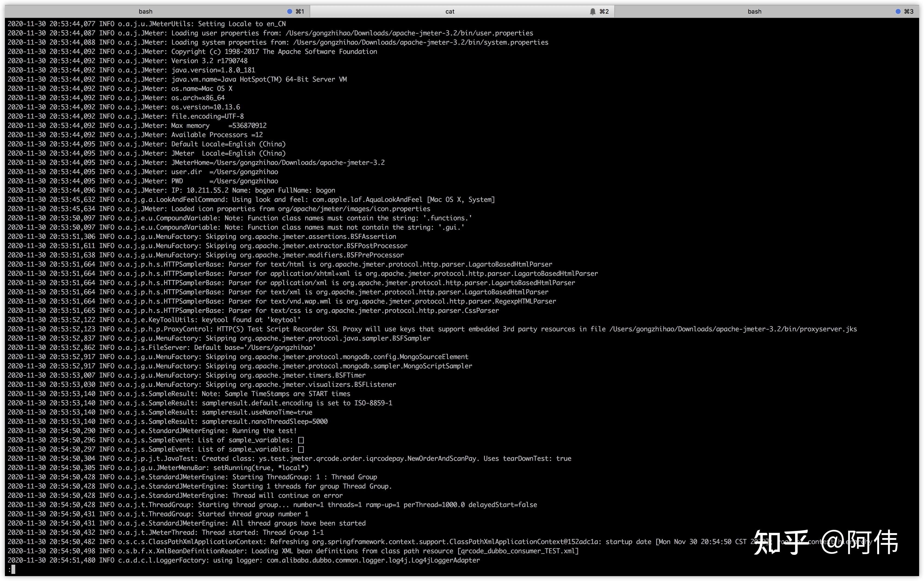Click the 'sampleresult.nanoThreadSleep=5000' line
Image resolution: width=924 pixels, height=581 pixels.
(x=168, y=421)
